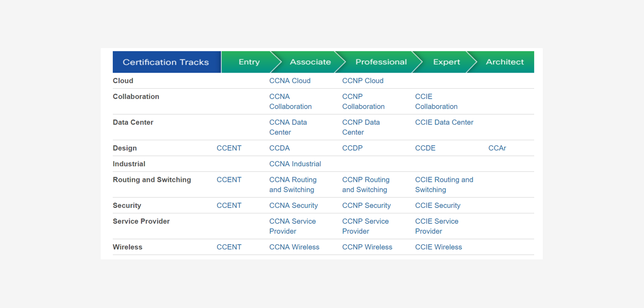Screen dimensions: 644x308
Task: Click the Associate level header
Action: click(310, 62)
